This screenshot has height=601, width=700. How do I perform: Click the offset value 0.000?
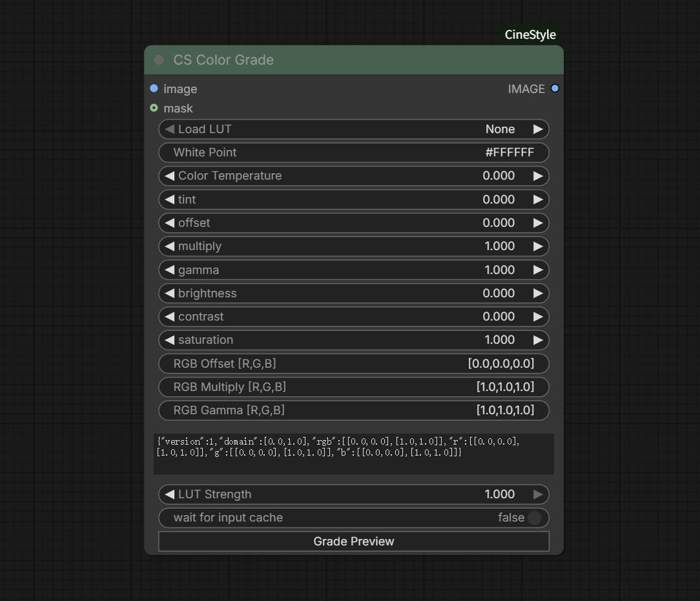pos(499,222)
